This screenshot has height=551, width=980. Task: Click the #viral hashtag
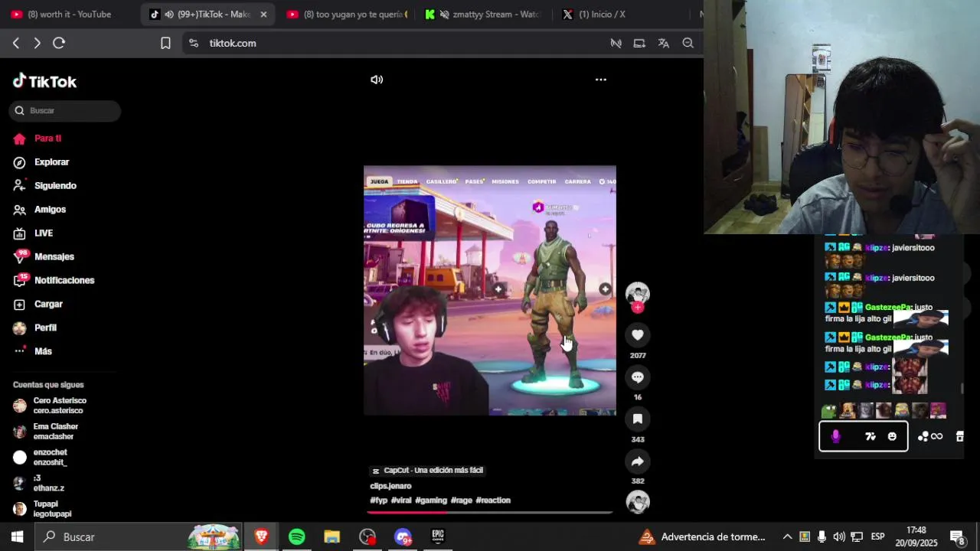pyautogui.click(x=401, y=500)
